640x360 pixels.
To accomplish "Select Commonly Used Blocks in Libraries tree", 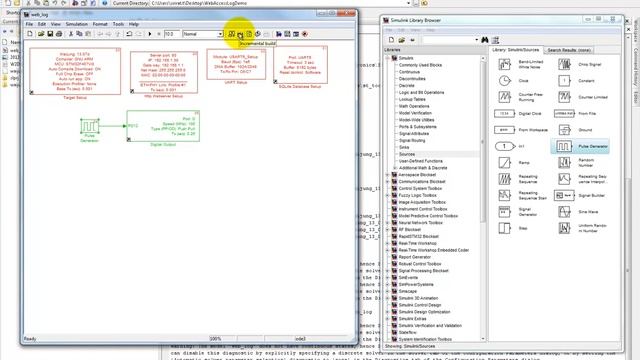I will [x=420, y=65].
